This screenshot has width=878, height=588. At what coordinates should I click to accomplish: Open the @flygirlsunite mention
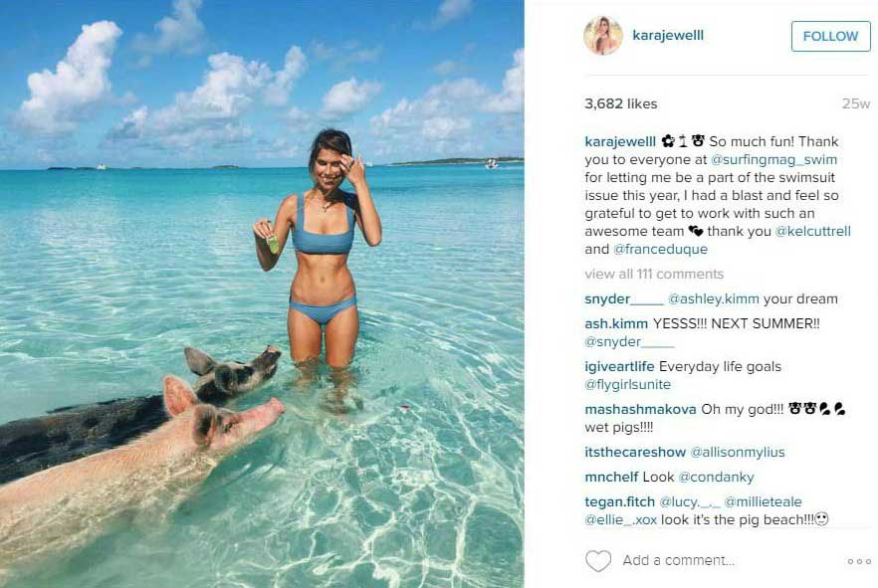click(628, 385)
